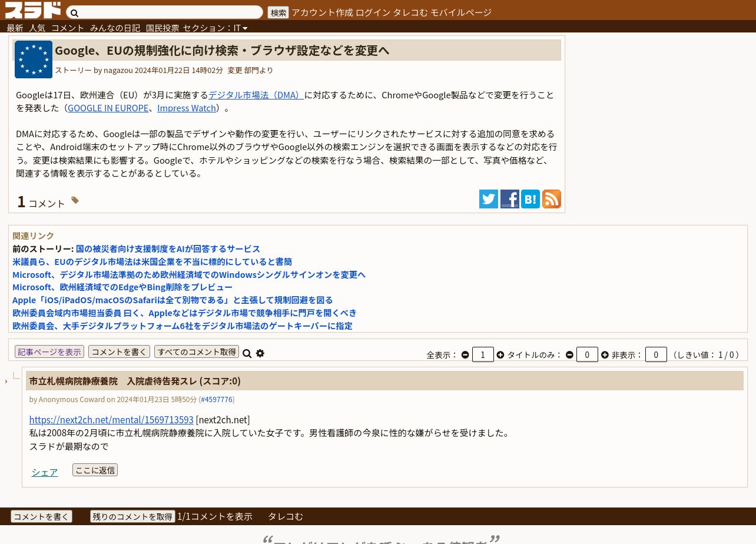The image size is (756, 544).
Task: Open the ログイン link
Action: (x=373, y=12)
